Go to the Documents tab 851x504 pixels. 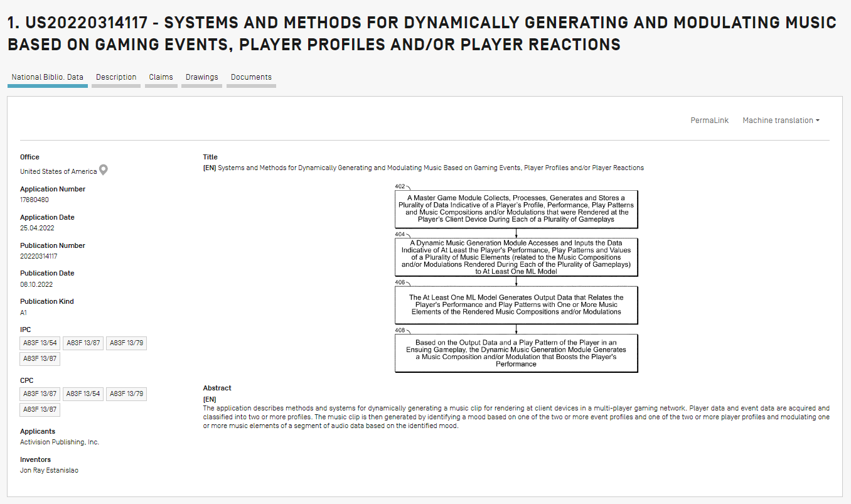(x=251, y=77)
